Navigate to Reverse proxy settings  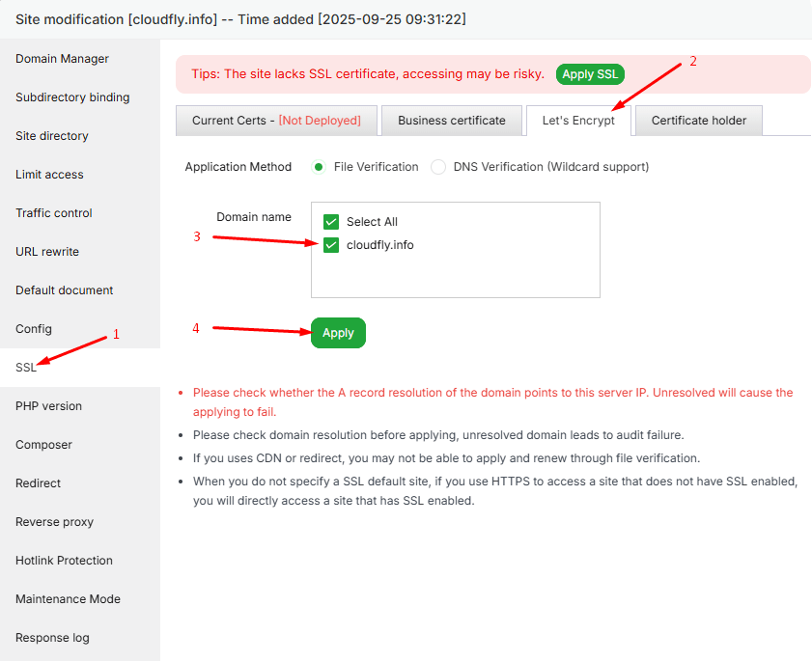(x=54, y=522)
